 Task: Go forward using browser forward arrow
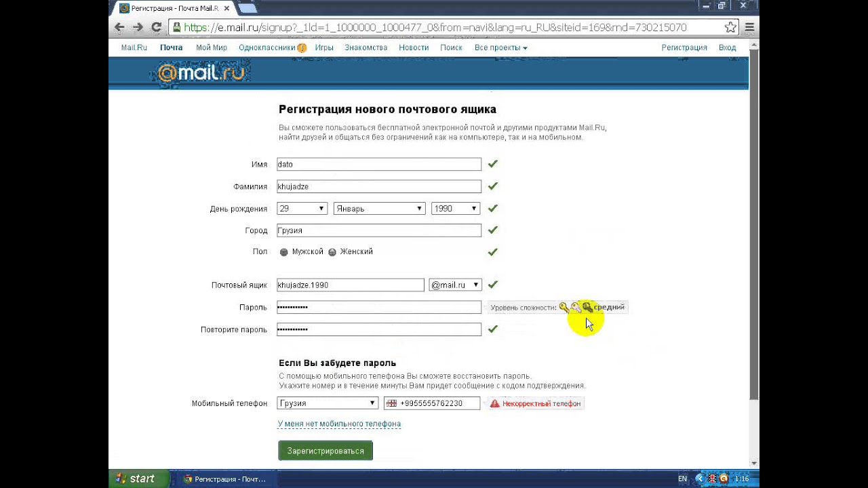[x=138, y=27]
